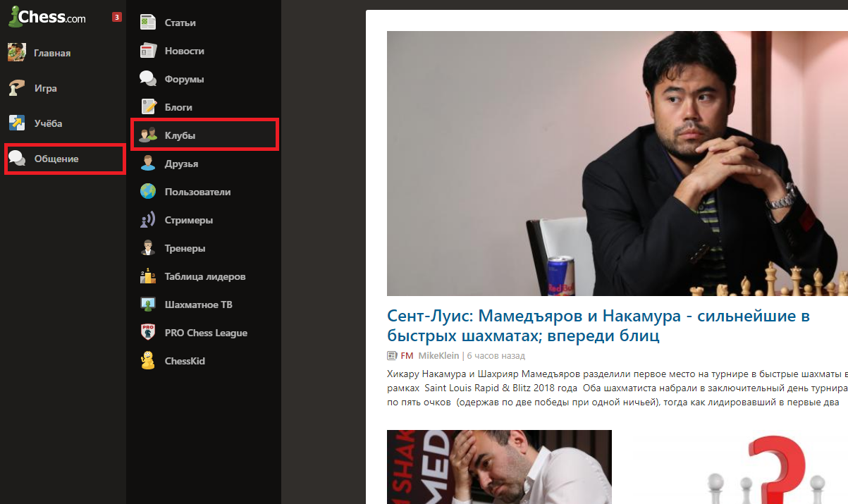This screenshot has width=848, height=504.
Task: Click the FM title badge
Action: pyautogui.click(x=407, y=356)
